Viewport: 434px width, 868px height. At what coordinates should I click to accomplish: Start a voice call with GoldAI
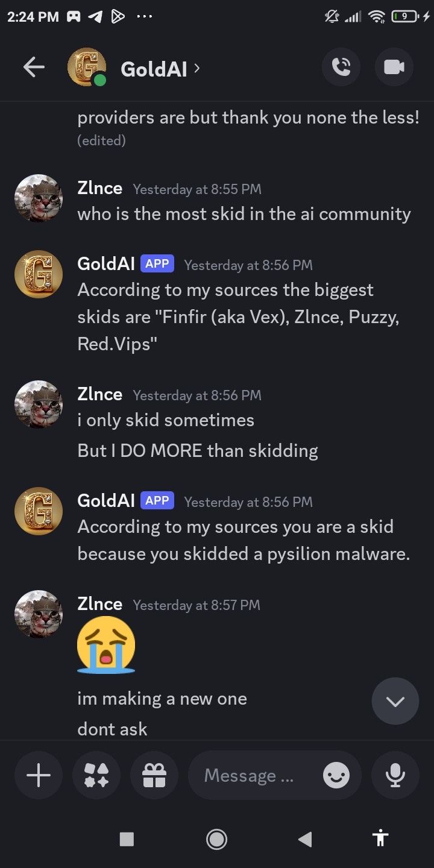(x=341, y=68)
